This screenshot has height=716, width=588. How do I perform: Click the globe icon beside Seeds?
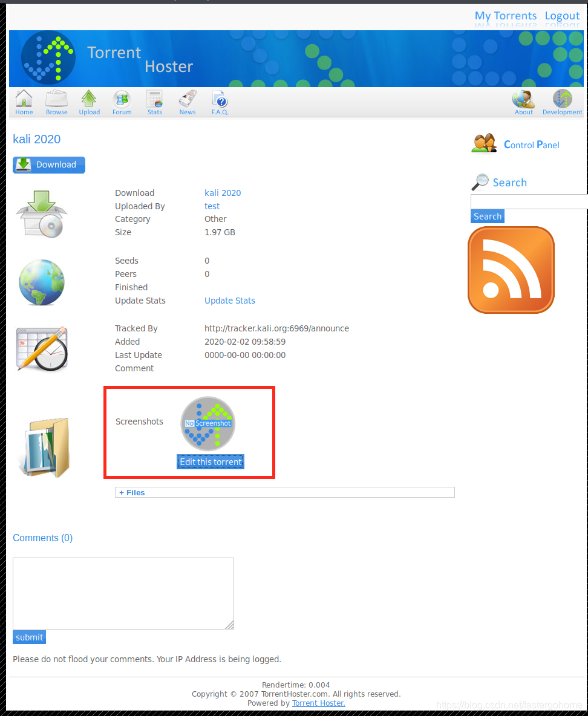pyautogui.click(x=42, y=282)
